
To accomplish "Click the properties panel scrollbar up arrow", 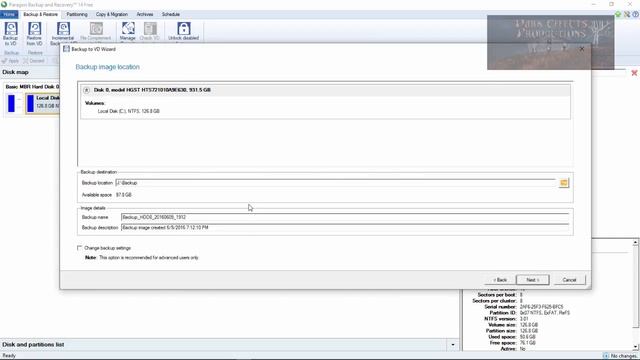I will tap(636, 243).
